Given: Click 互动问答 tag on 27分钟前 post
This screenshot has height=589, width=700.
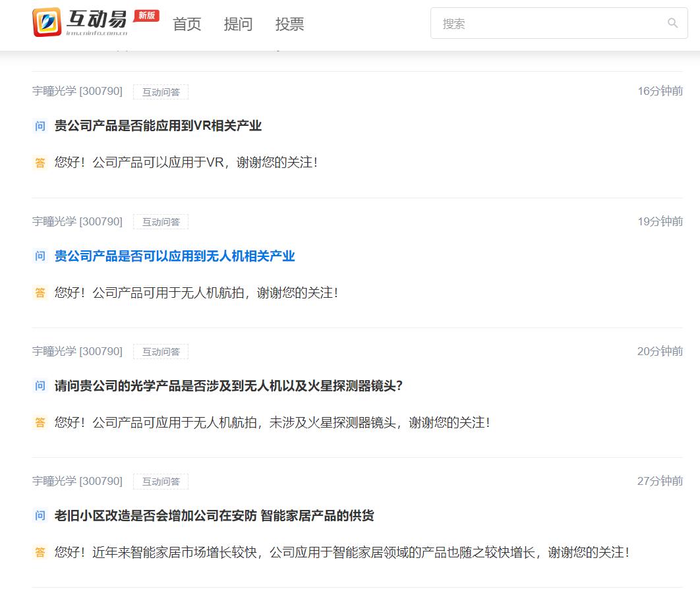Looking at the screenshot, I should [x=161, y=482].
